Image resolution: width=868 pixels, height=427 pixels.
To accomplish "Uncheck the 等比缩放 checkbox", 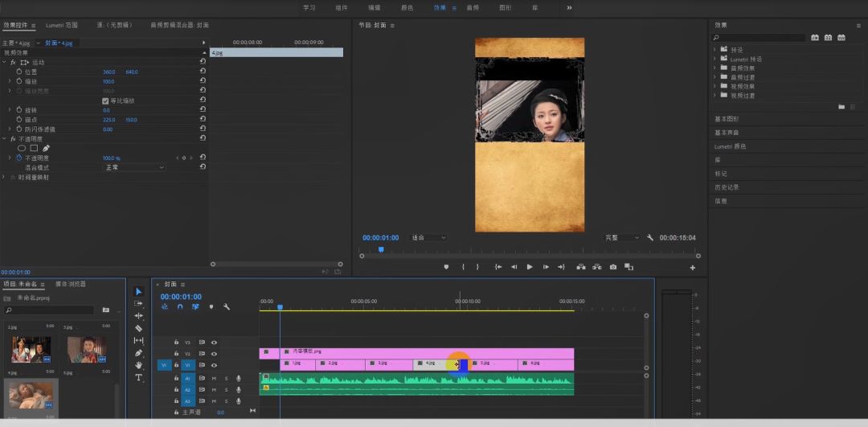I will click(x=105, y=101).
